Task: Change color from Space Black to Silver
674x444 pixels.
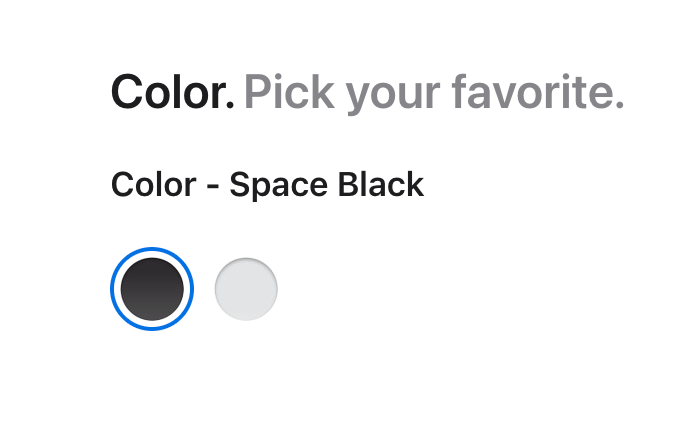Action: point(246,289)
